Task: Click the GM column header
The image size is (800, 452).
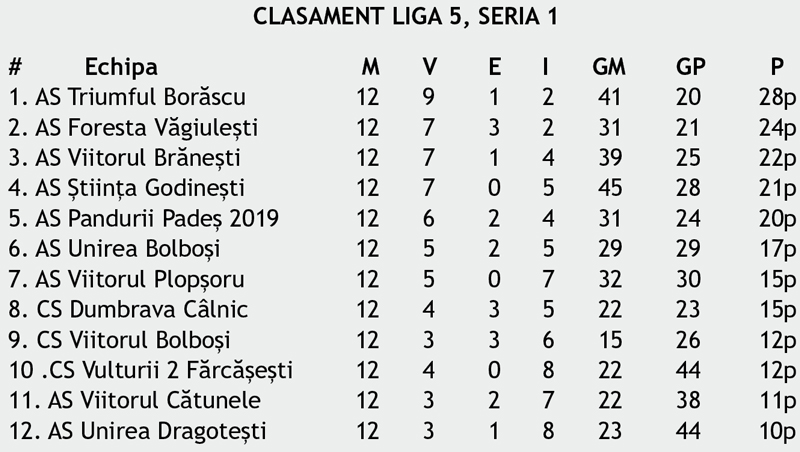Action: 609,68
